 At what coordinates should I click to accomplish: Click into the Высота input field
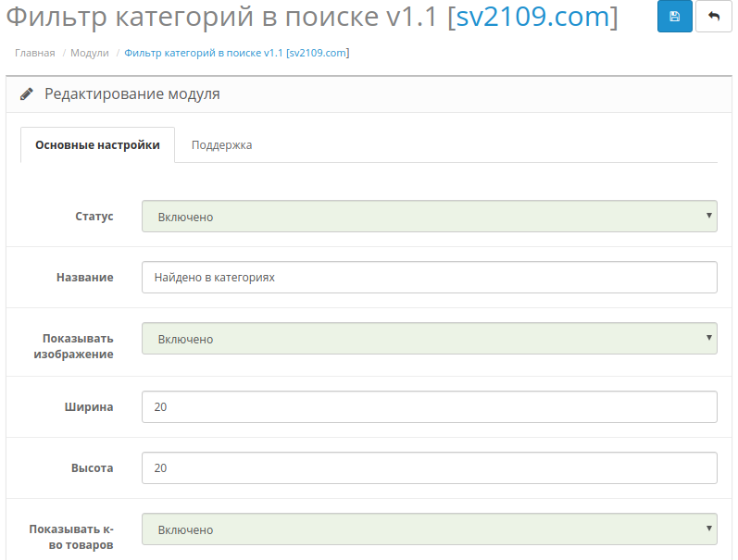pyautogui.click(x=430, y=467)
